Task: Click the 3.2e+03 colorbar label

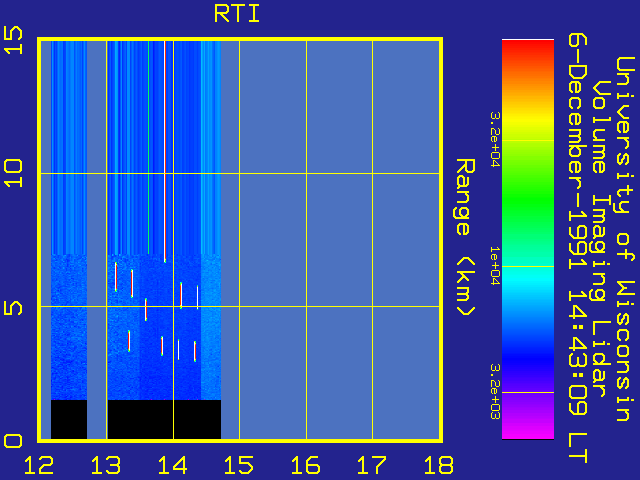Action: pos(495,392)
